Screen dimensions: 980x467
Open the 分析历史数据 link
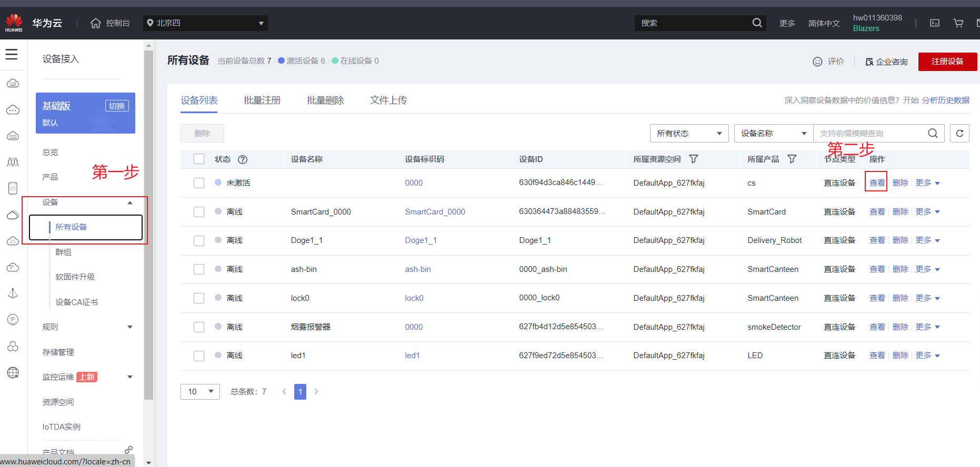[x=946, y=100]
